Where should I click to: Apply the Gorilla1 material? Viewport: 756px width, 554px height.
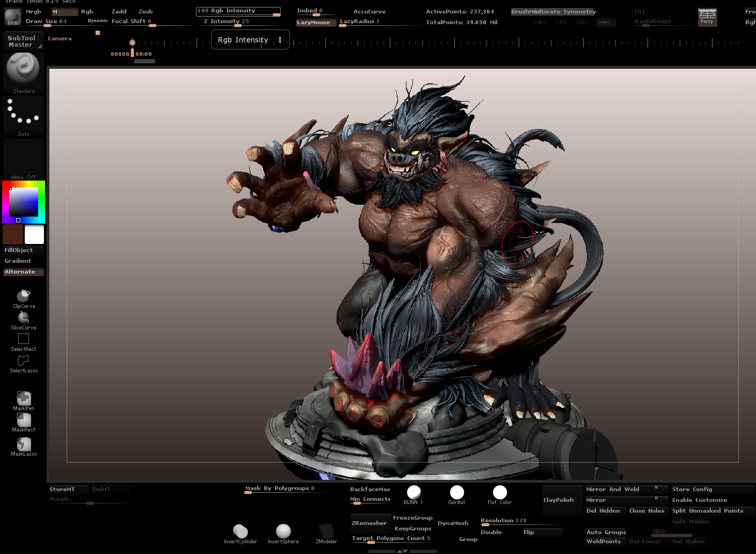pos(456,495)
